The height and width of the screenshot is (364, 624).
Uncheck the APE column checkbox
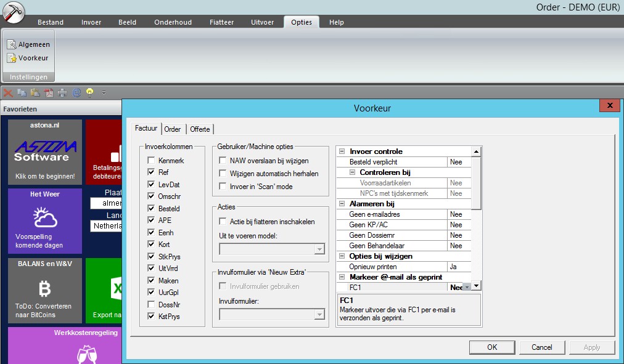pyautogui.click(x=151, y=220)
